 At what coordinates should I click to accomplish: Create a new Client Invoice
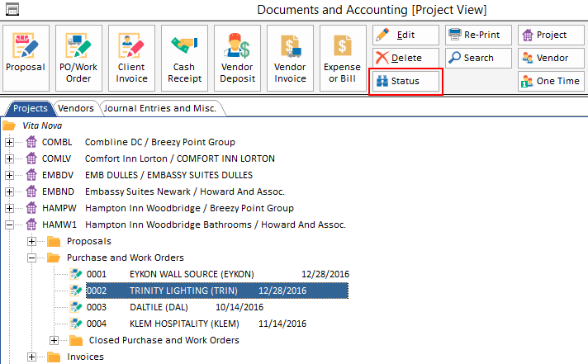(x=131, y=57)
